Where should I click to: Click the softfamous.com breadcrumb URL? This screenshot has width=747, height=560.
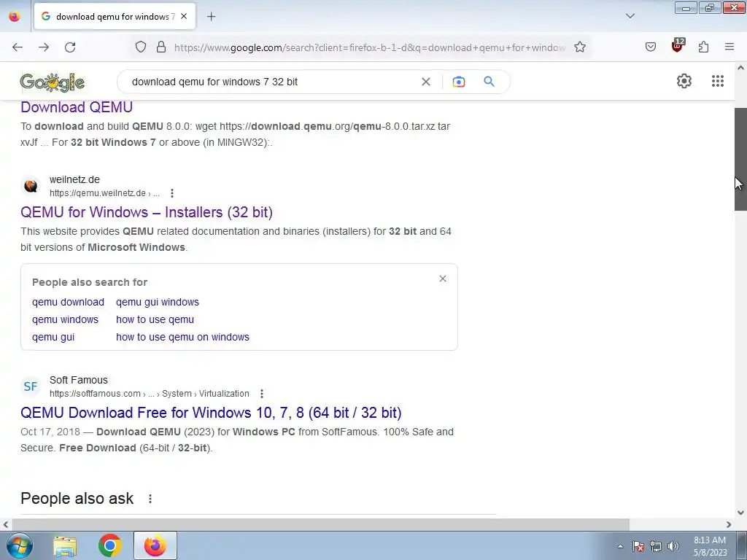coord(150,394)
